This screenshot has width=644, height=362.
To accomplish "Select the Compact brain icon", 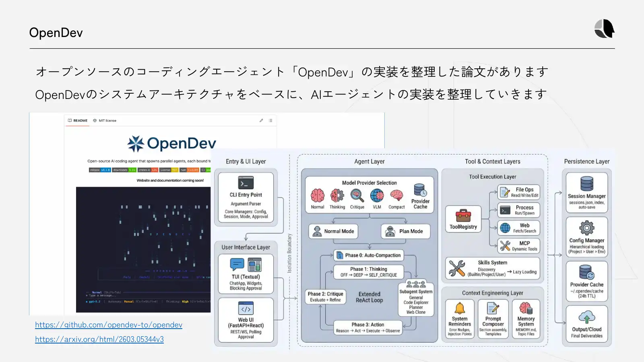I will coord(396,195).
